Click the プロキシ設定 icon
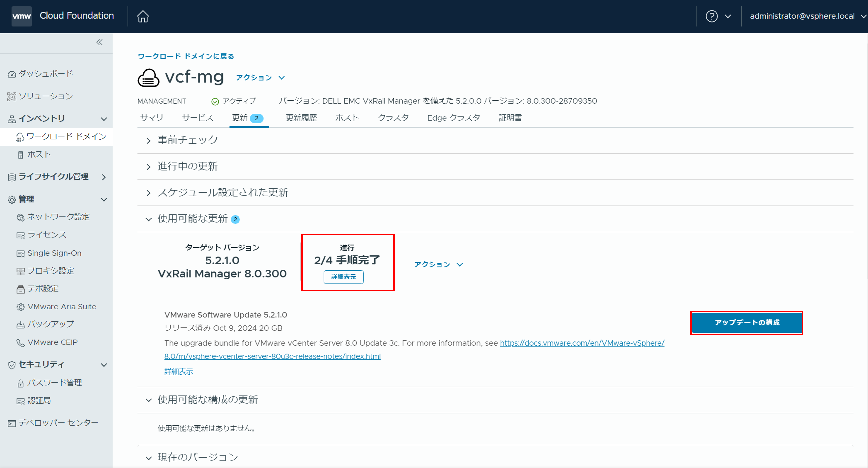This screenshot has height=468, width=868. click(x=21, y=271)
